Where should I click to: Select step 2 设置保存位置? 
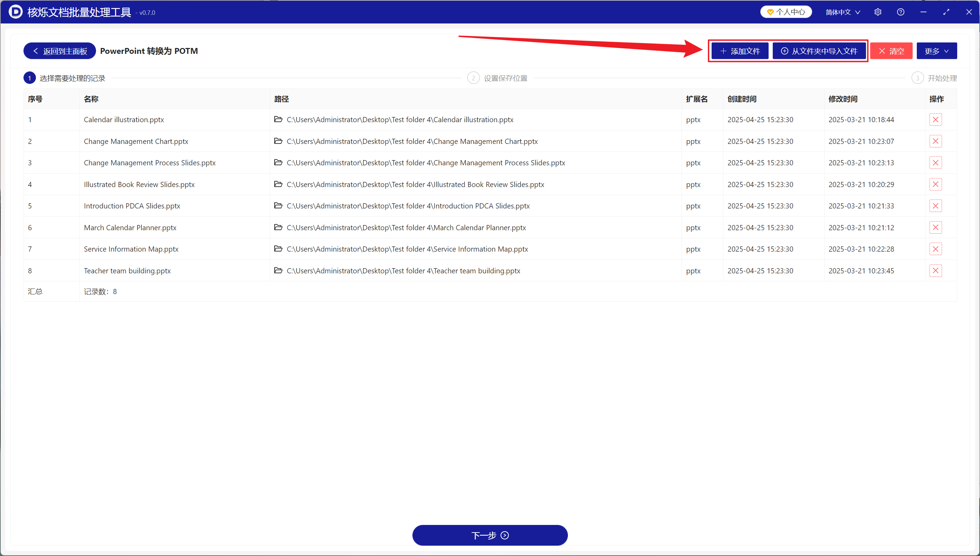pyautogui.click(x=497, y=78)
